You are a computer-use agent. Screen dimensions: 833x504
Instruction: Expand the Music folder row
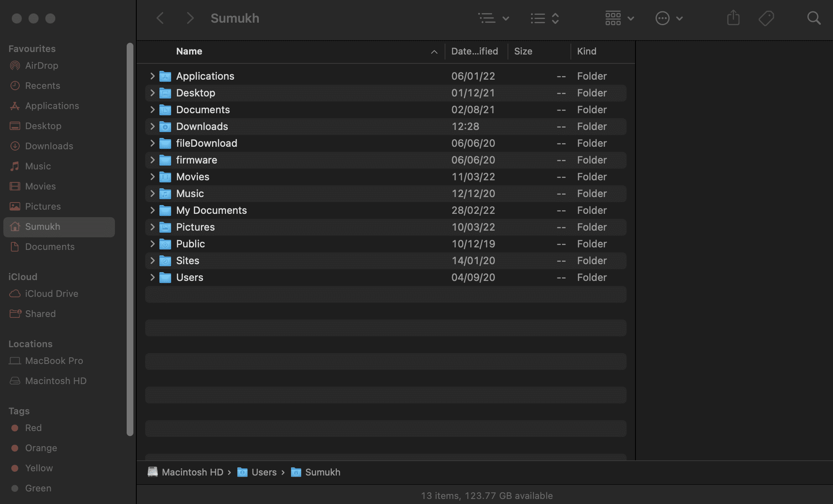coord(152,193)
